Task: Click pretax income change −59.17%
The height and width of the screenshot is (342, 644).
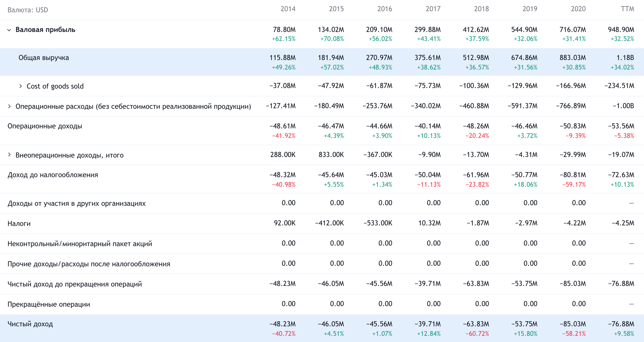Action: tap(574, 185)
